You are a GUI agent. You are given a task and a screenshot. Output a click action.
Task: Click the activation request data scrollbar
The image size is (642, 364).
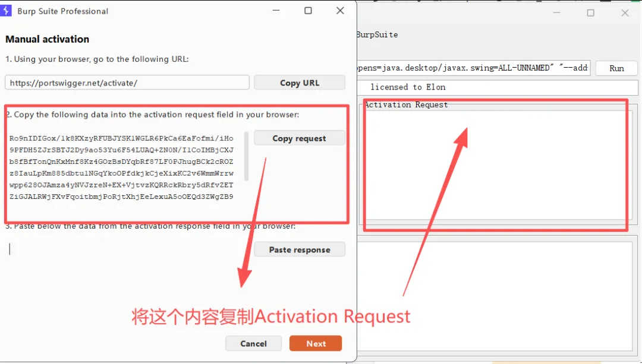[246, 156]
